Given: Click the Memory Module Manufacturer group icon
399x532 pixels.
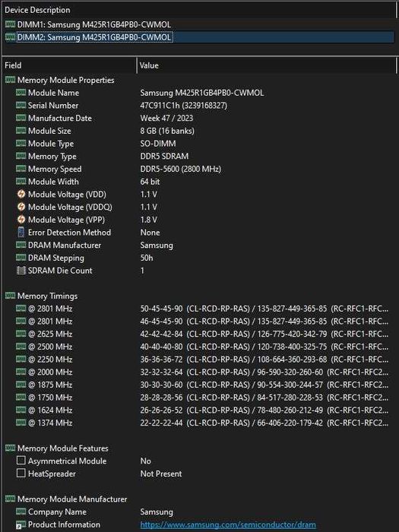Looking at the screenshot, I should coord(10,499).
